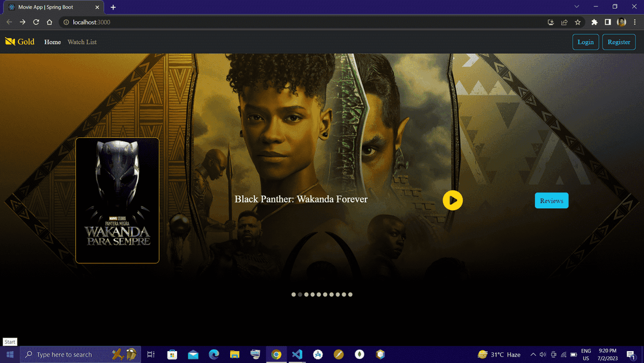Play the Black Panther: Wakanda Forever trailer
Screen dimensions: 644x363
(x=453, y=201)
